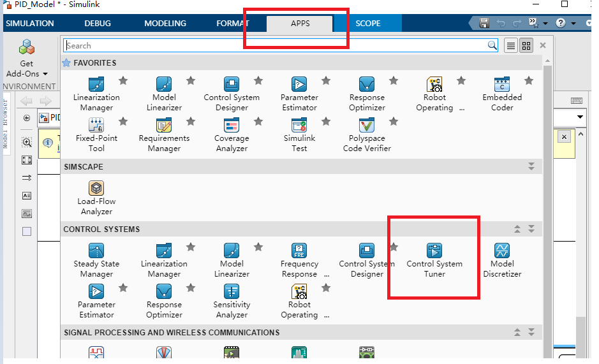Unfavorite Fixed-Point Tool via its star
Screen dimensions: 599x364
coord(123,122)
